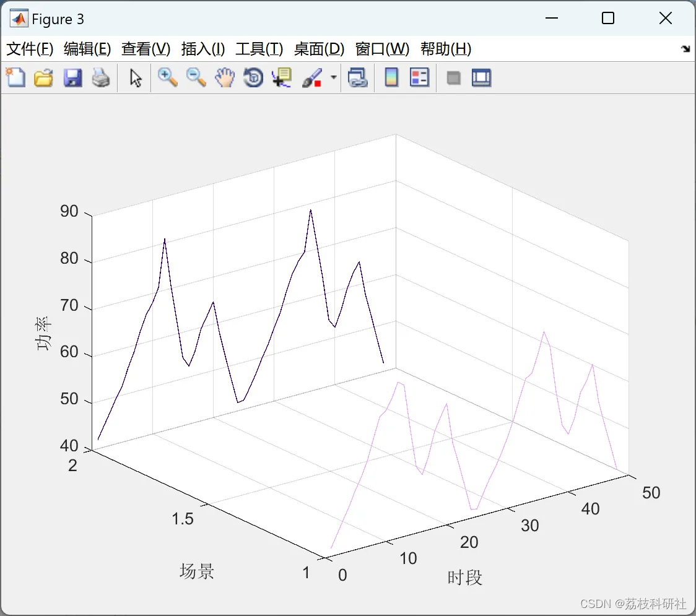Screen dimensions: 696x616
Task: Open the 帮助(H) menu
Action: (x=446, y=49)
